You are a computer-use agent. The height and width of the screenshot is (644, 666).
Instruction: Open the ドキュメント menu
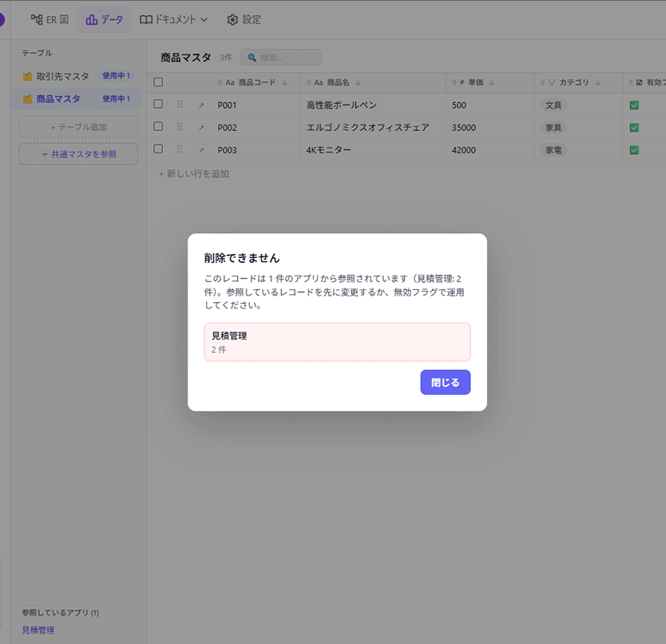[x=174, y=19]
